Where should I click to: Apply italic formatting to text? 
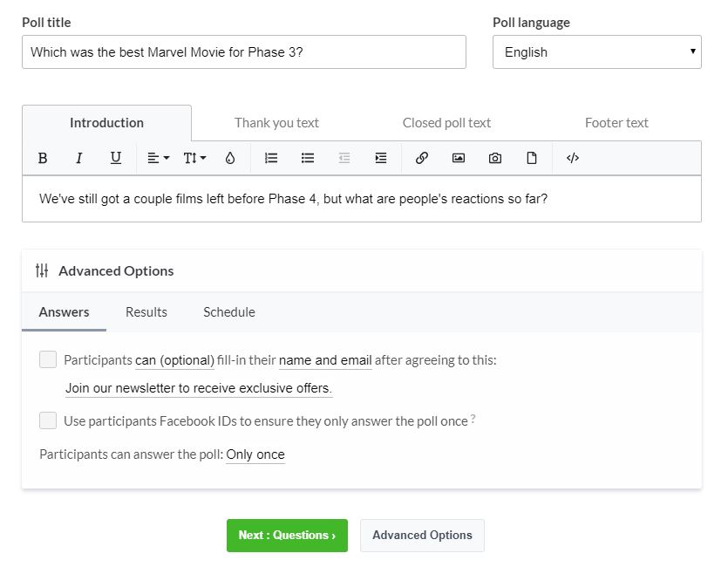(x=78, y=158)
